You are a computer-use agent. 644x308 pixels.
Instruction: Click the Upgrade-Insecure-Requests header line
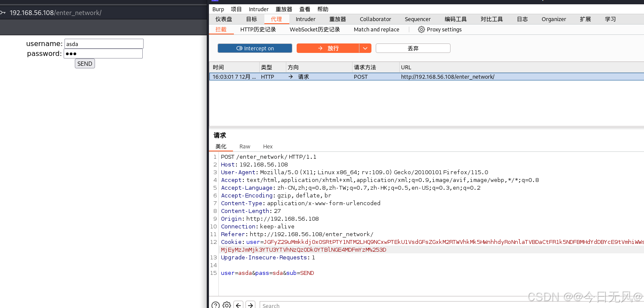point(268,258)
